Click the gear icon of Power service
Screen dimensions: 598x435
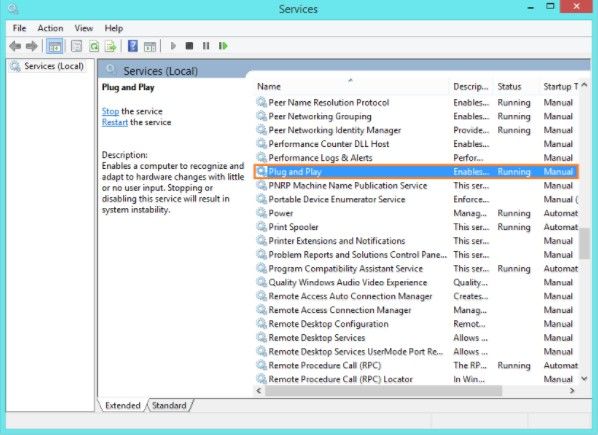tap(261, 213)
